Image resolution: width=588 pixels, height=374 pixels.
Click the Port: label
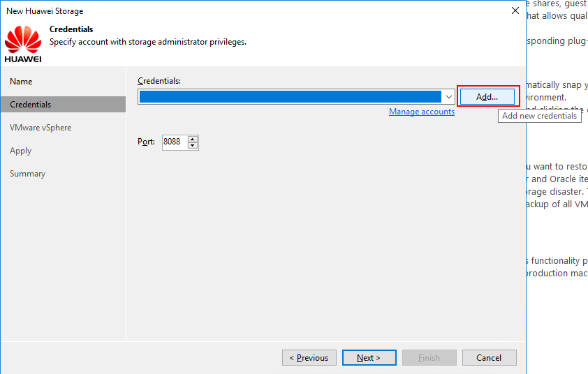[146, 142]
